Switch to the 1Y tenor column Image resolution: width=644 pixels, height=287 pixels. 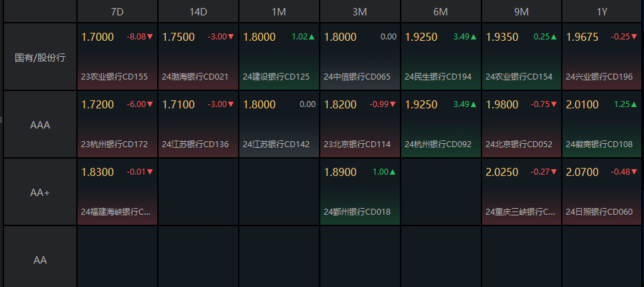coord(603,11)
